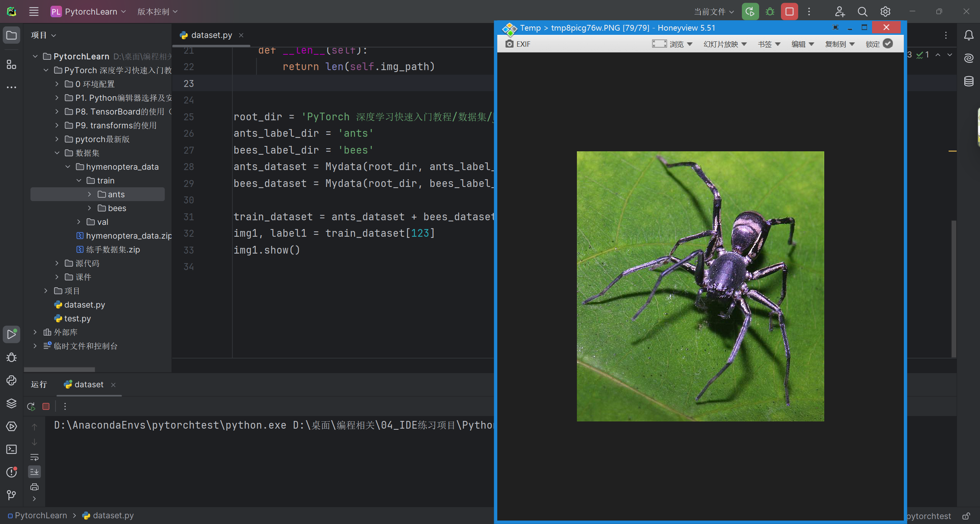Select the dataset.py editor tab
980x524 pixels.
click(x=211, y=35)
